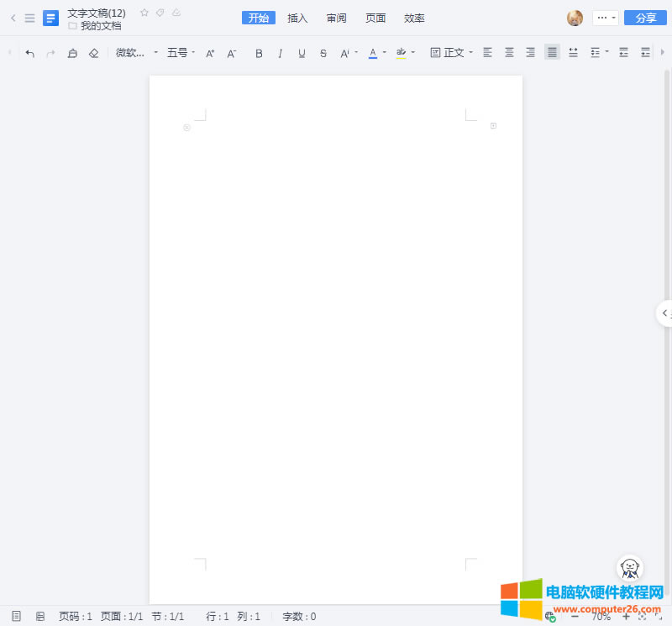Center align the text
672x626 pixels.
[x=509, y=52]
